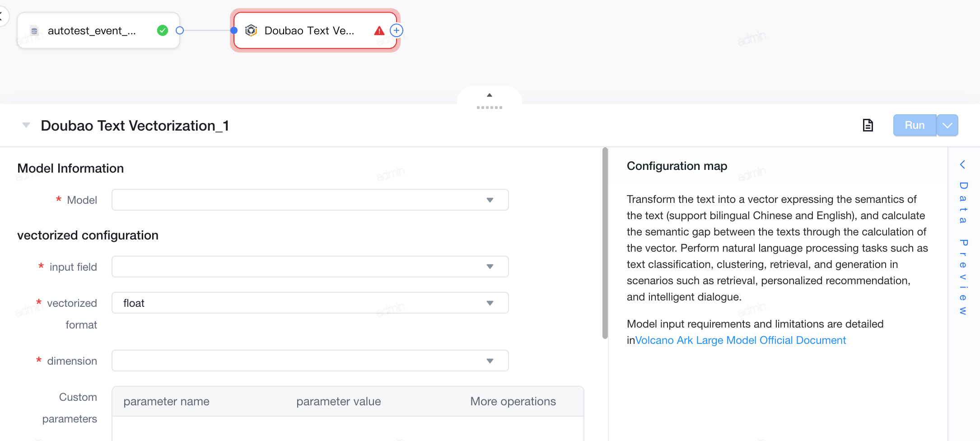980x441 pixels.
Task: Click the database icon of autotest_event node
Action: [34, 31]
